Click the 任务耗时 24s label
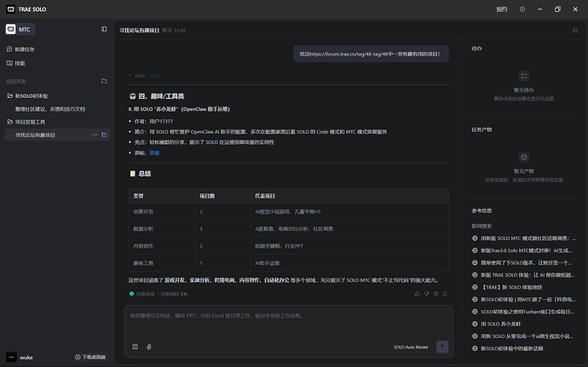The image size is (588, 367). pyautogui.click(x=174, y=294)
